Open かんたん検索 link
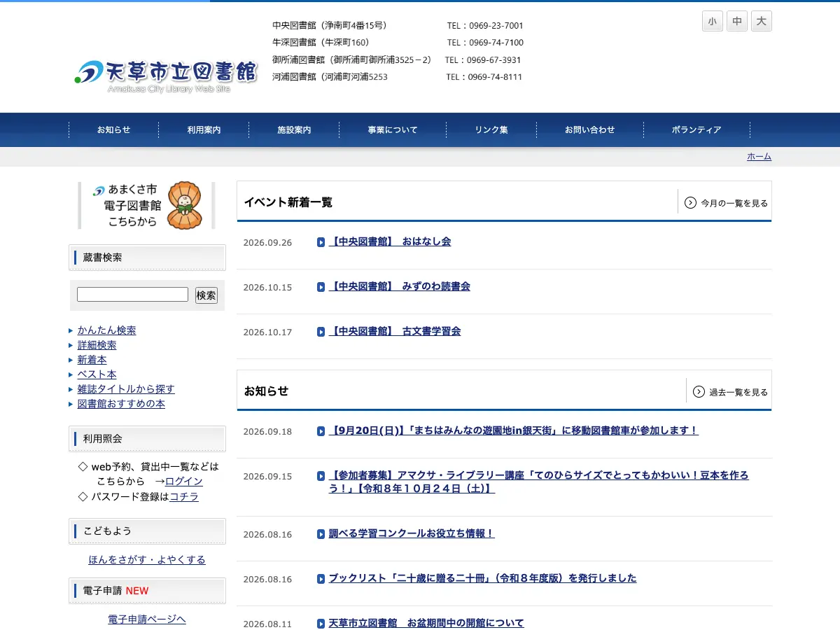This screenshot has width=840, height=630. coord(107,330)
